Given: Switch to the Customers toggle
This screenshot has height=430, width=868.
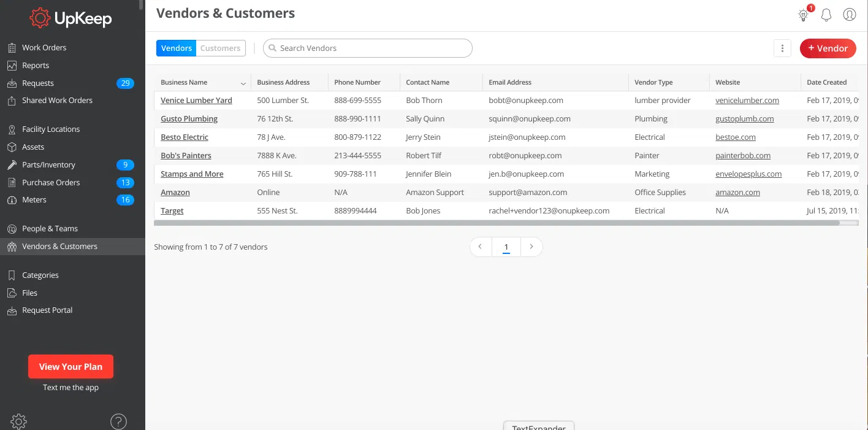Looking at the screenshot, I should click(x=220, y=48).
